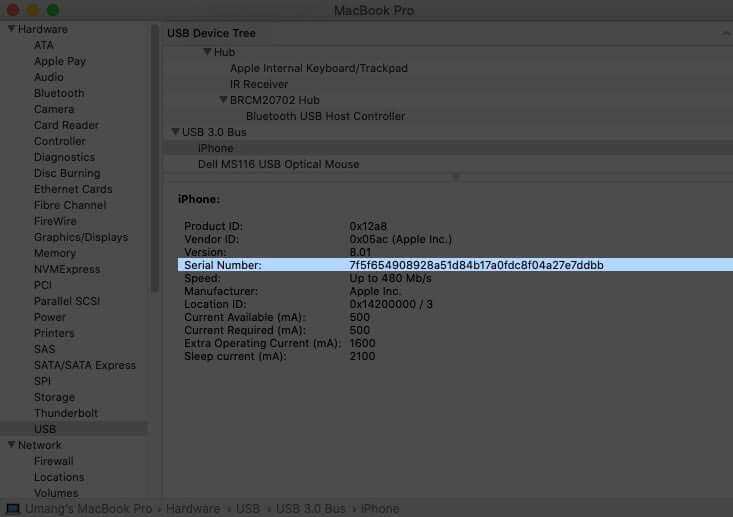The height and width of the screenshot is (517, 733).
Task: Open the Storage hardware category
Action: (54, 397)
